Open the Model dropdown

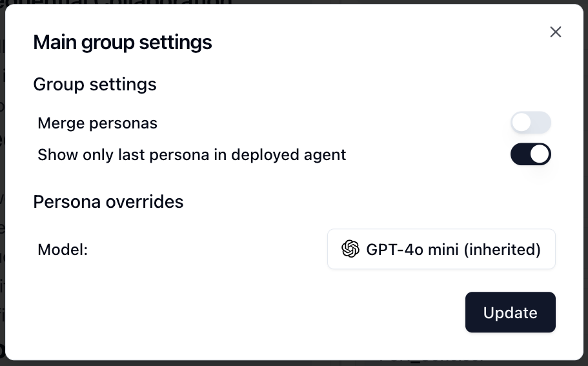pyautogui.click(x=441, y=249)
